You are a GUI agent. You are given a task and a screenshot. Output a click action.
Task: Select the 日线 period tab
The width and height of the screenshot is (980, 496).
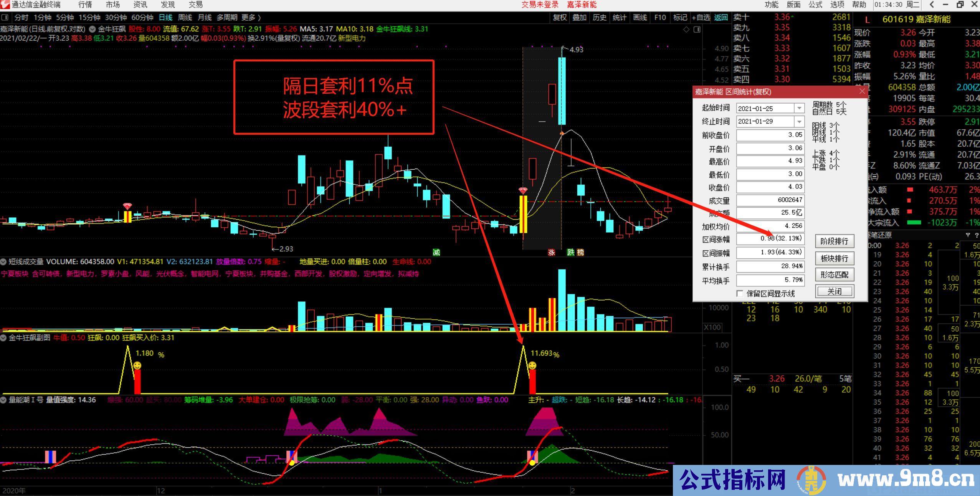pyautogui.click(x=166, y=18)
